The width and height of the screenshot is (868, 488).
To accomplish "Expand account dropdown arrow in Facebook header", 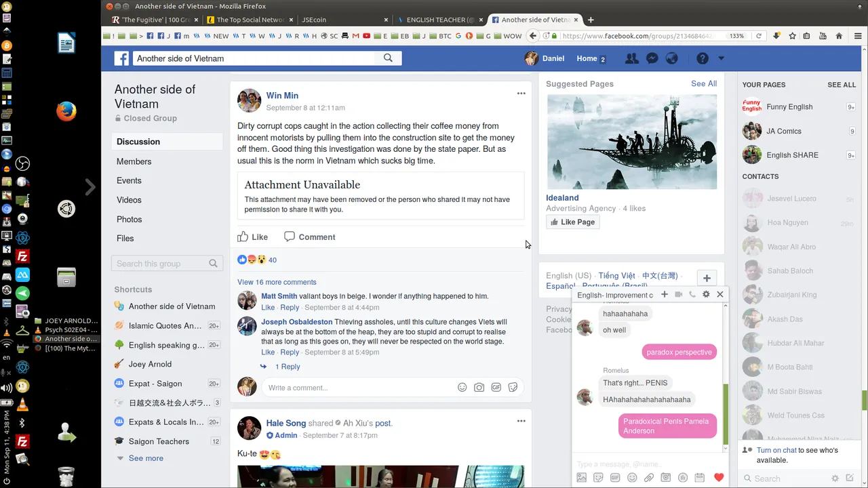I will point(721,58).
